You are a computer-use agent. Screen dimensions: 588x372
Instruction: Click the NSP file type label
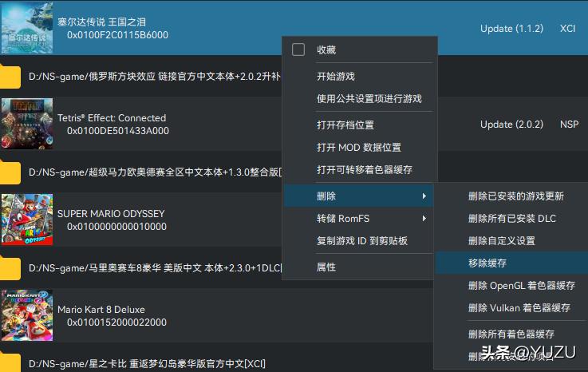coord(569,125)
